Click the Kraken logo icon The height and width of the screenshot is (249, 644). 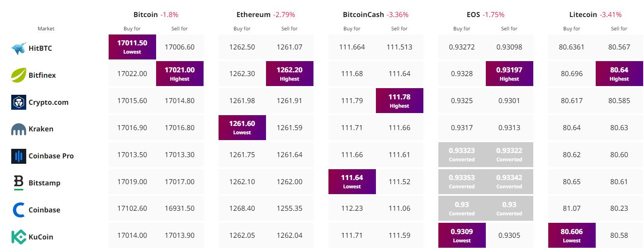[x=19, y=129]
